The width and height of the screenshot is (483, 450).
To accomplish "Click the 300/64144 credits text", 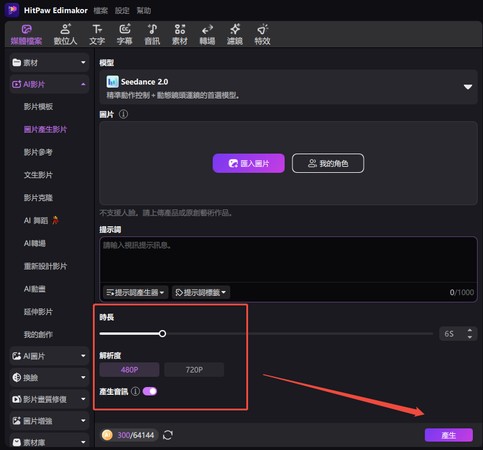I will click(x=136, y=435).
